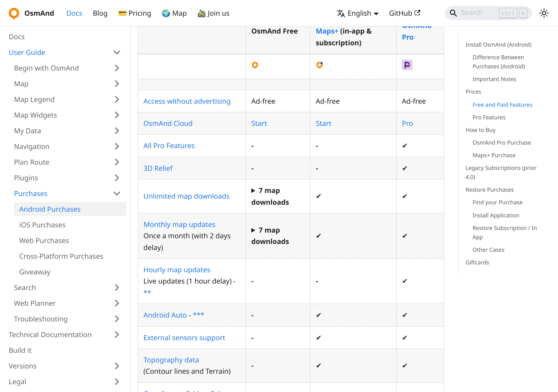Open the Map navbar item
This screenshot has width=558, height=392.
click(x=174, y=13)
